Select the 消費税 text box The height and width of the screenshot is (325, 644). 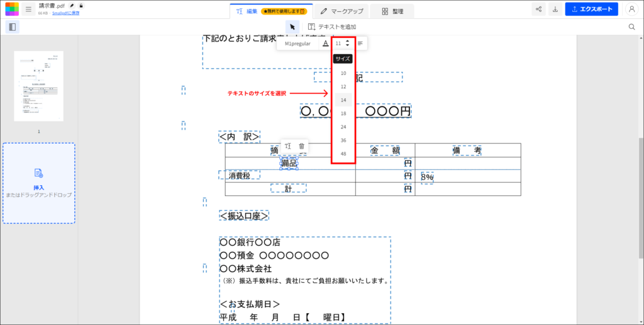click(x=240, y=176)
